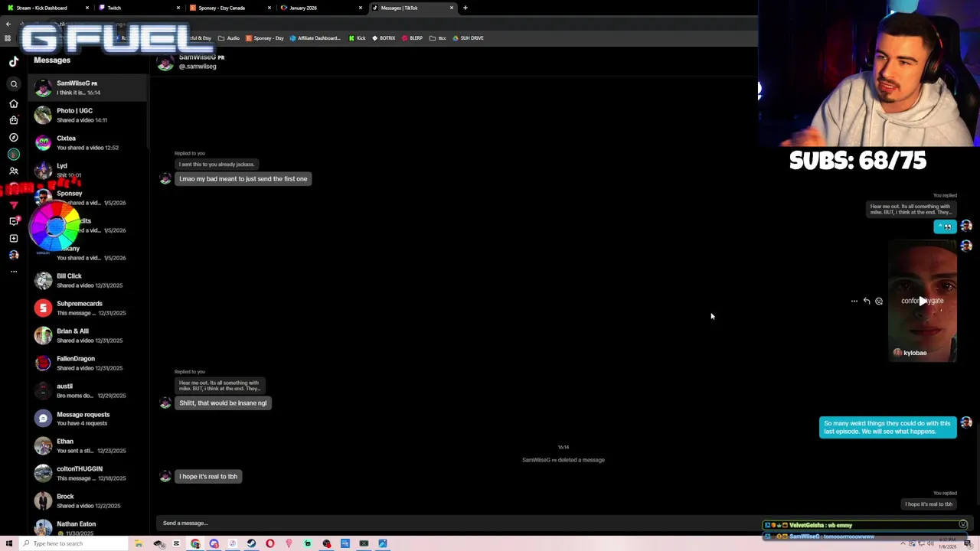This screenshot has height=551, width=980.
Task: Open the Activity inbox icon with badge
Action: point(14,221)
